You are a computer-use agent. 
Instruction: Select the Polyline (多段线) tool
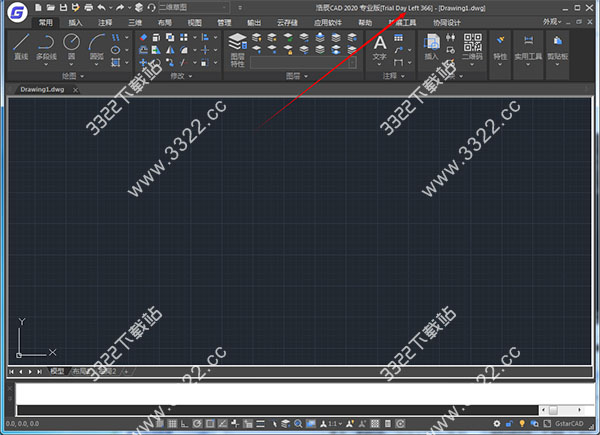pyautogui.click(x=46, y=46)
